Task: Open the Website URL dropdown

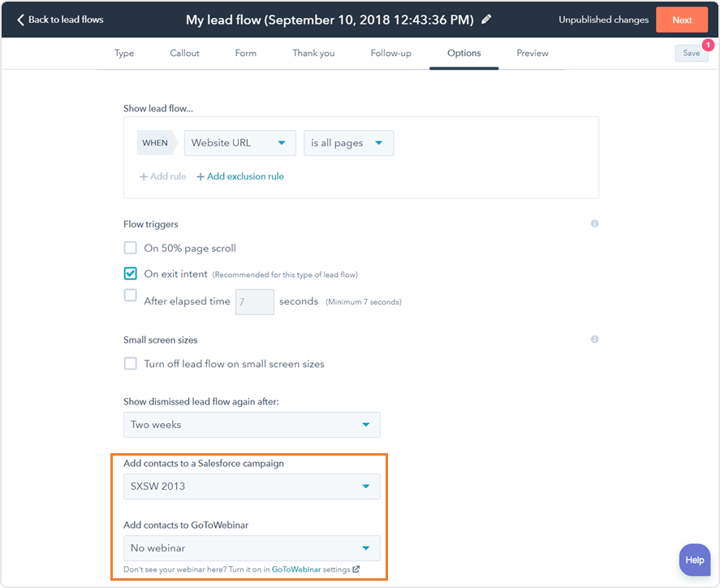Action: tap(239, 143)
